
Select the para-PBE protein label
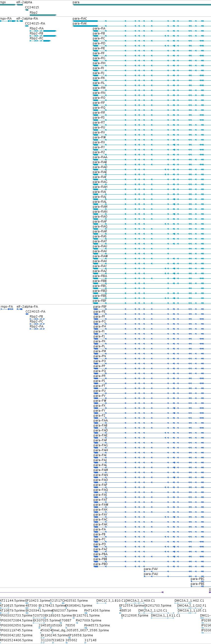point(197,584)
